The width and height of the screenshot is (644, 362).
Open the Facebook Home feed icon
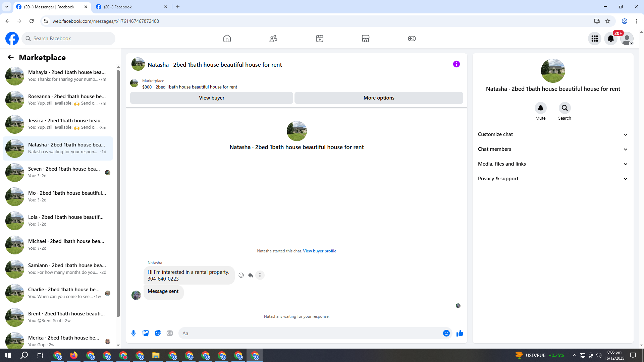(x=227, y=39)
